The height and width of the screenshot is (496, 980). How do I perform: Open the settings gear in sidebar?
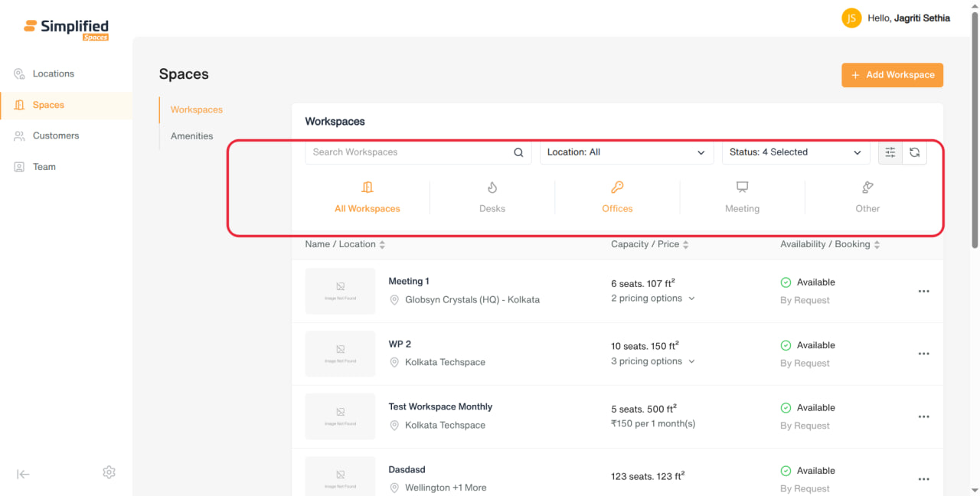(109, 472)
